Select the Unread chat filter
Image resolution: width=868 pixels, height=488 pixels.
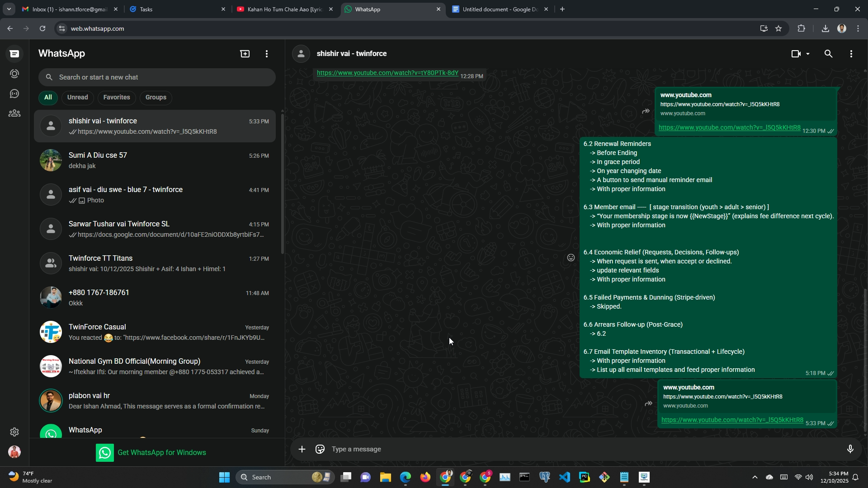coord(77,98)
